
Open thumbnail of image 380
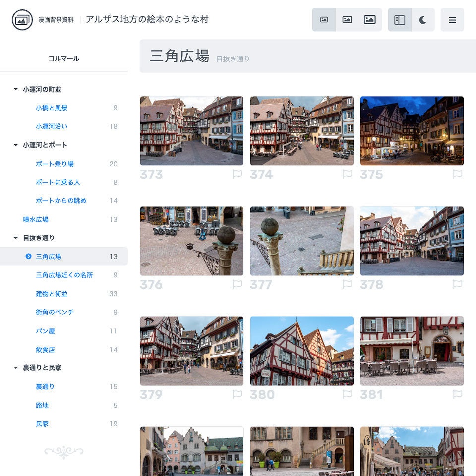pos(302,351)
